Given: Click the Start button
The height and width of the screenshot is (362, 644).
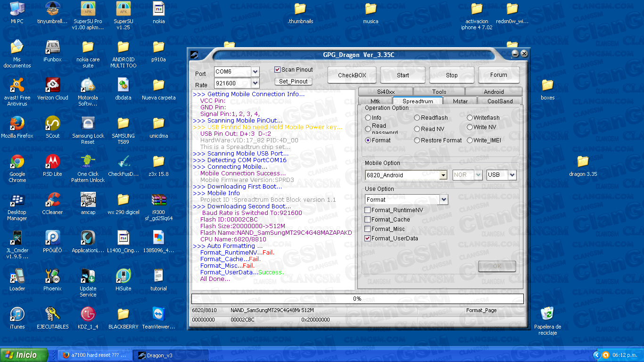Looking at the screenshot, I should (x=403, y=75).
